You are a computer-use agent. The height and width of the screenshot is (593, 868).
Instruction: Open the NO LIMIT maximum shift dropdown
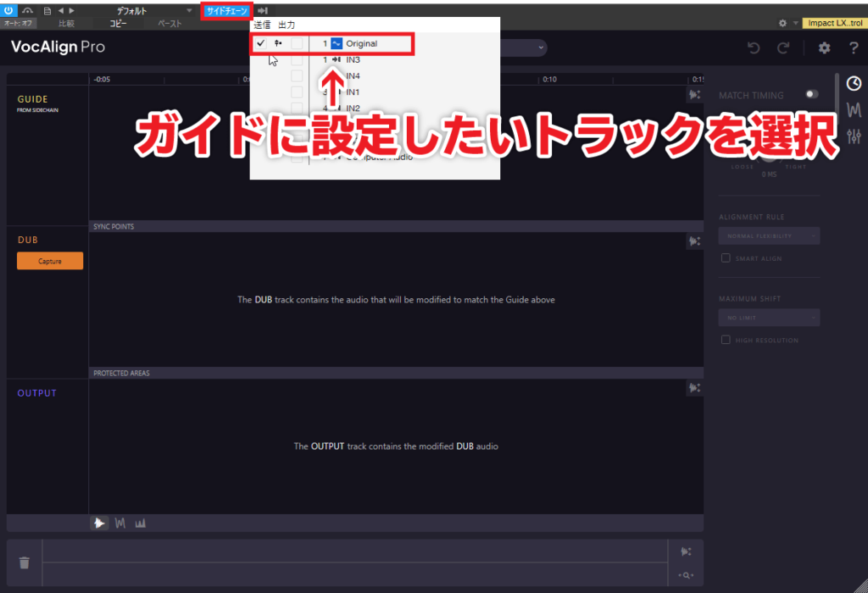point(769,317)
